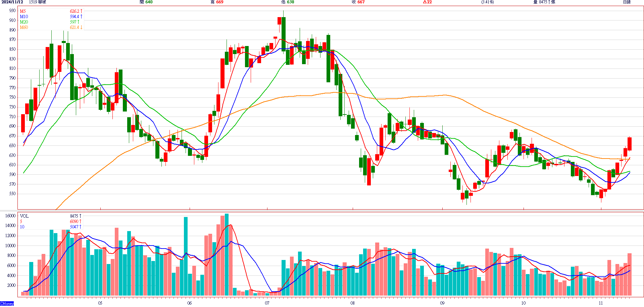This screenshot has width=644, height=307.
Task: Click the M60 value 621.4 down arrow
Action: click(x=76, y=27)
